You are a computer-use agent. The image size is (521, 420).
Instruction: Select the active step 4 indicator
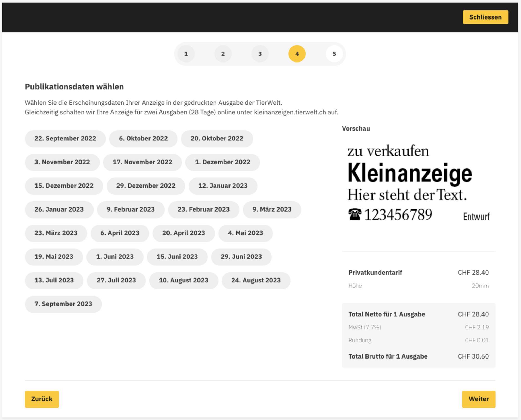(x=297, y=54)
